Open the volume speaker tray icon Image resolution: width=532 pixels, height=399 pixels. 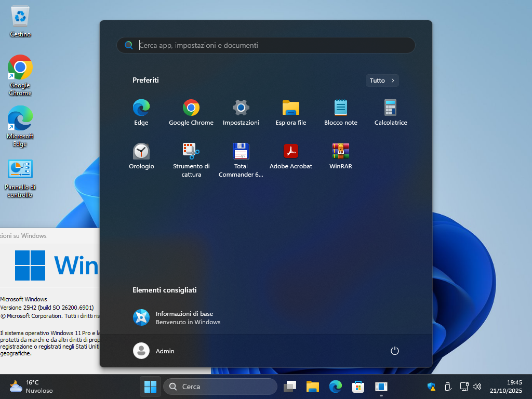coord(477,387)
